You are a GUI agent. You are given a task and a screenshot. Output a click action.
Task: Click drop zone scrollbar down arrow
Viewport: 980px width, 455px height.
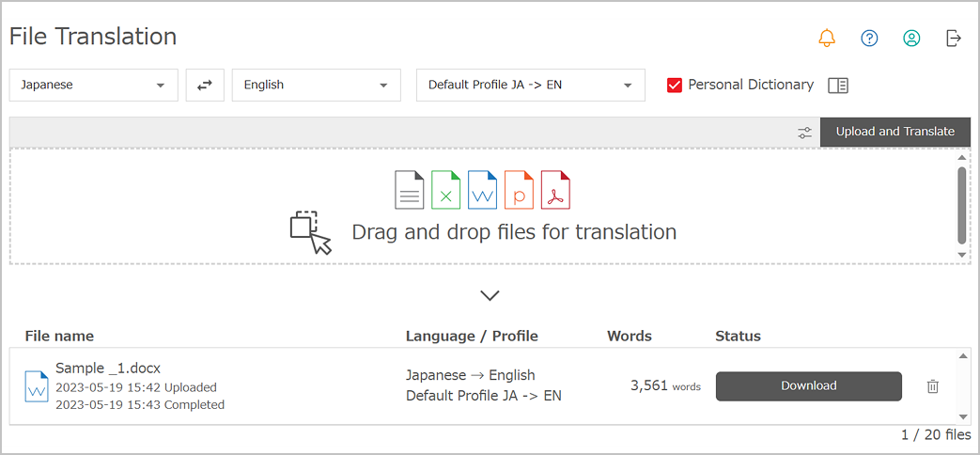(x=962, y=255)
